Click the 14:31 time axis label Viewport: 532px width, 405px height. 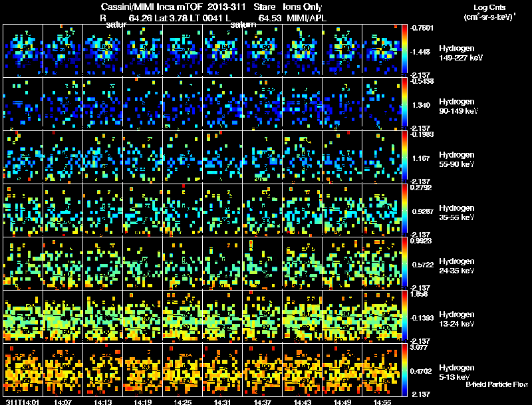point(222,402)
